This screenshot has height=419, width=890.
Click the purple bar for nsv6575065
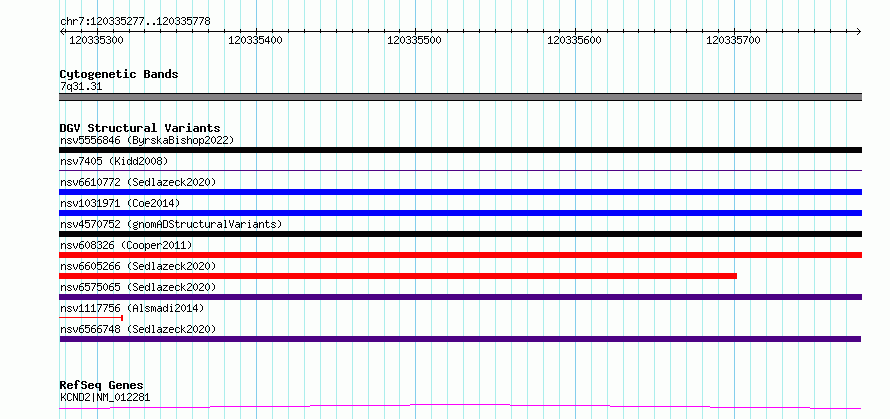coord(460,297)
